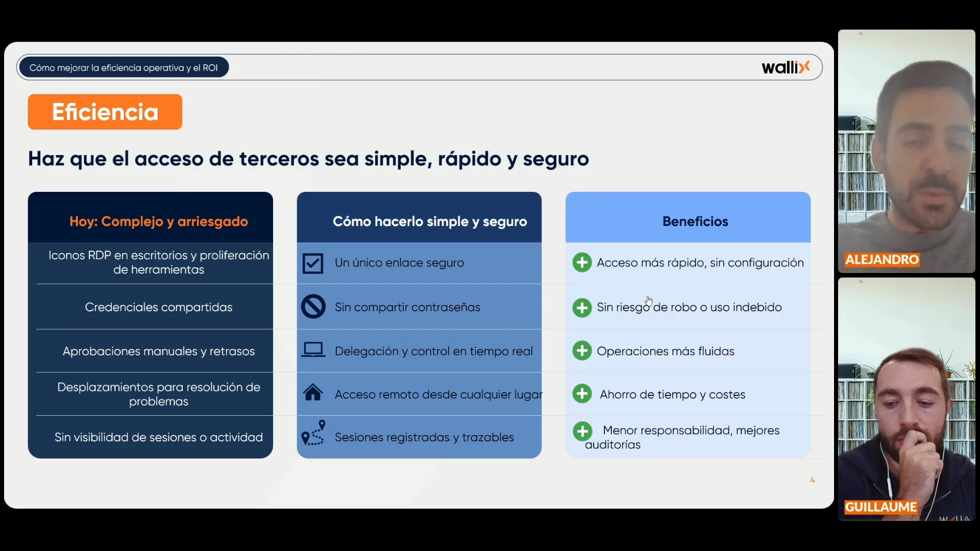Click the green plus beside 'Operaciones más fluidas'
980x551 pixels.
582,351
